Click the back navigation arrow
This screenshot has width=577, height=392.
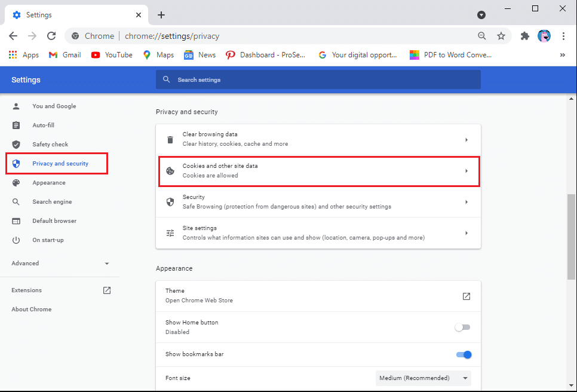point(13,36)
